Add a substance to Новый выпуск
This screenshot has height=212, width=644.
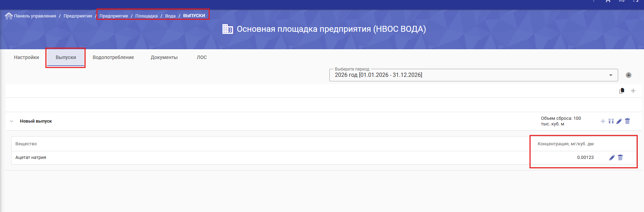pyautogui.click(x=603, y=121)
